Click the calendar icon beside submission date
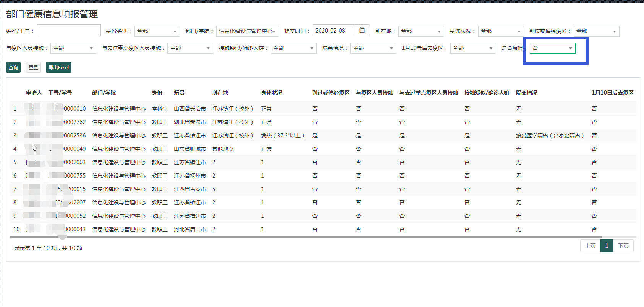 pyautogui.click(x=362, y=30)
